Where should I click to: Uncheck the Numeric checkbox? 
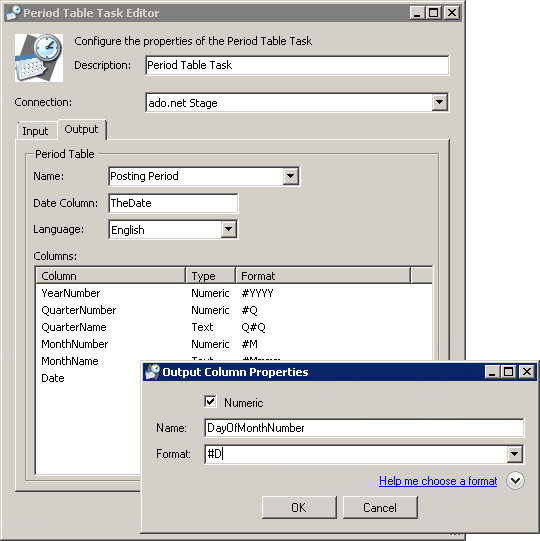coord(210,402)
